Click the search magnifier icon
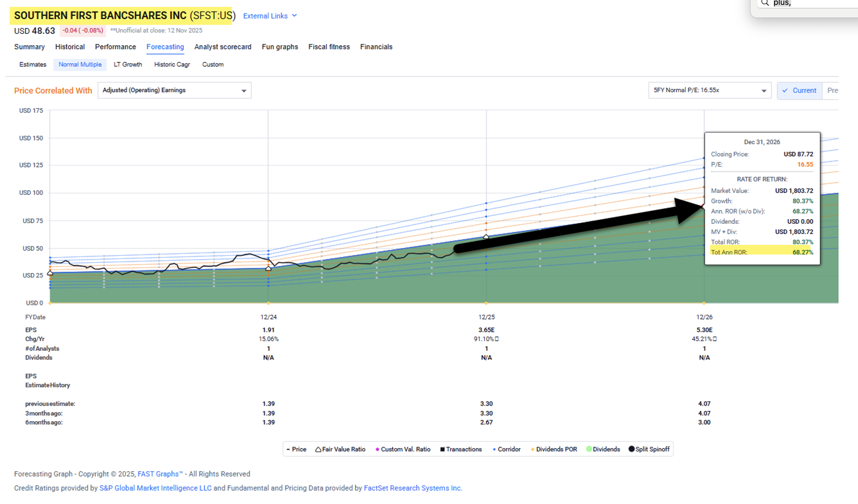The width and height of the screenshot is (858, 504). pos(765,3)
